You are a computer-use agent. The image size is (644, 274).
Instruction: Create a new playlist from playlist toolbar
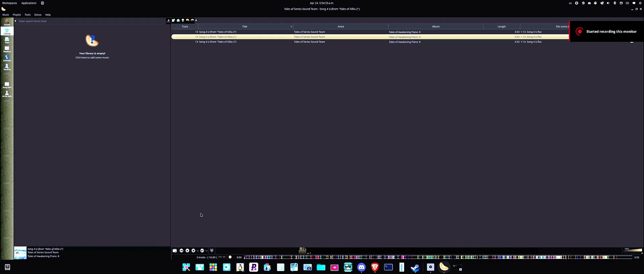[x=173, y=20]
